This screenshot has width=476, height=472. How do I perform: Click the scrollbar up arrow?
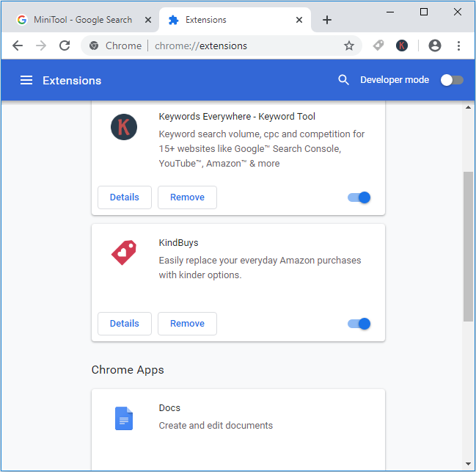[468, 107]
